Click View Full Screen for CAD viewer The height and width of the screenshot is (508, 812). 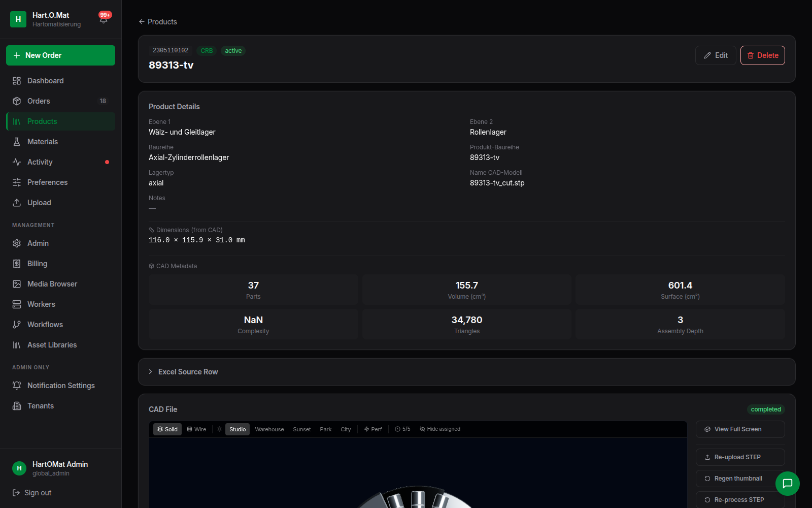740,429
